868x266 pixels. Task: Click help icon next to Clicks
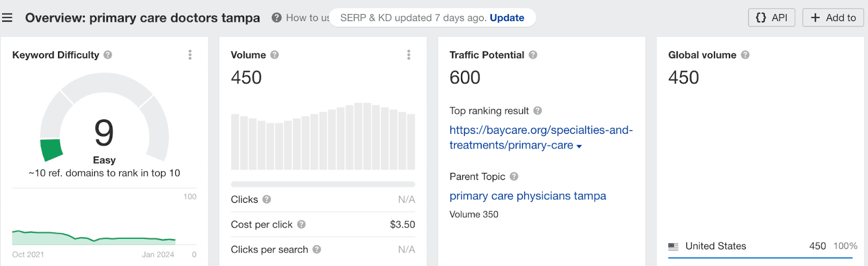coord(266,199)
